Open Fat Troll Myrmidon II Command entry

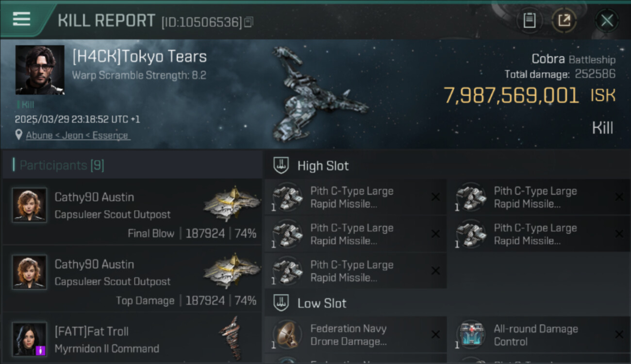click(x=132, y=338)
